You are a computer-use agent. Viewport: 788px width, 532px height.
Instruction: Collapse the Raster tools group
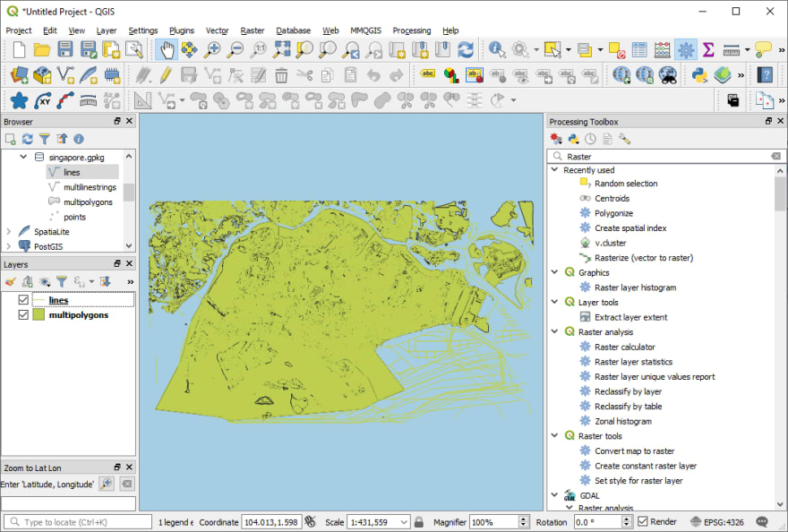pyautogui.click(x=555, y=435)
